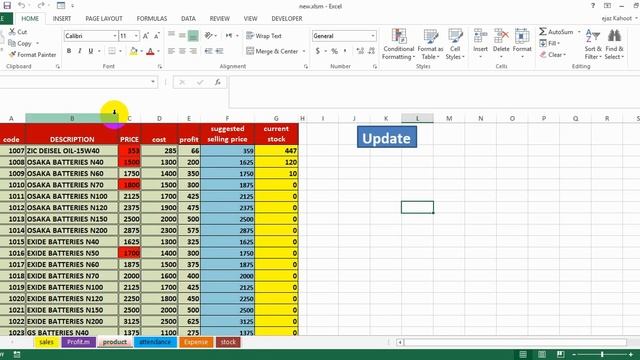The width and height of the screenshot is (640, 360).
Task: Open the INSERT ribbon tab
Action: (x=62, y=18)
